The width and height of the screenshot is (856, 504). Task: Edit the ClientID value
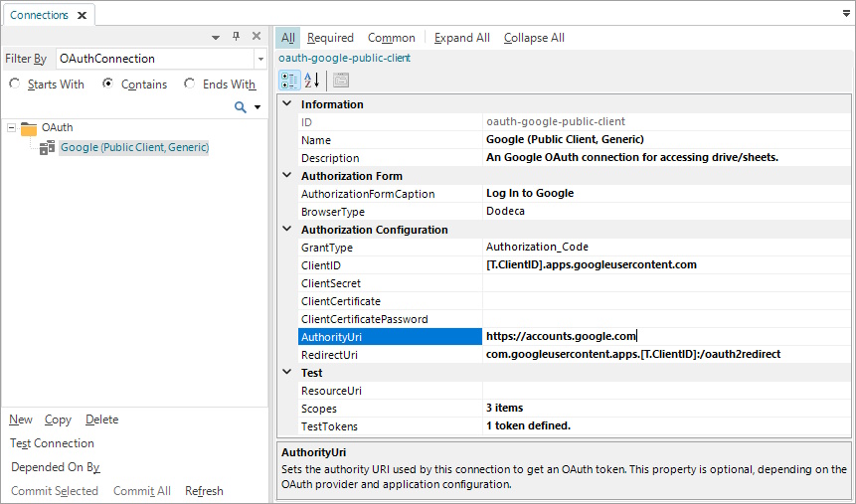click(666, 264)
